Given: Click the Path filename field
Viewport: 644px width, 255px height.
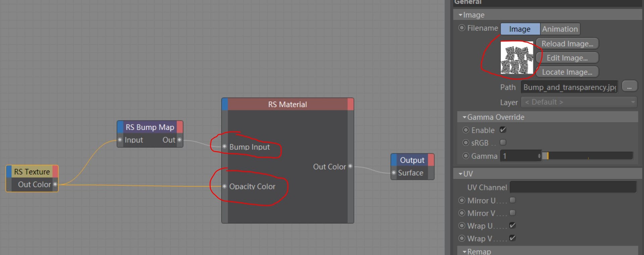Looking at the screenshot, I should click(x=569, y=87).
